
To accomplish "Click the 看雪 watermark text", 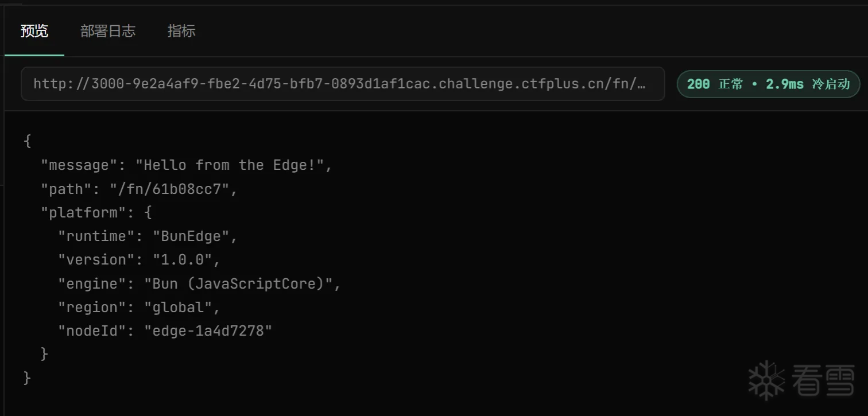I will pos(822,381).
